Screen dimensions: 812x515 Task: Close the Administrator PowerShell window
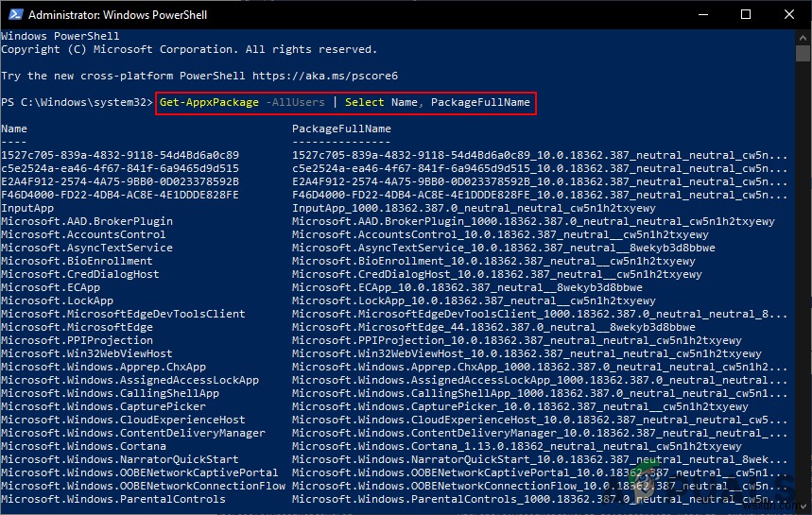(x=789, y=14)
